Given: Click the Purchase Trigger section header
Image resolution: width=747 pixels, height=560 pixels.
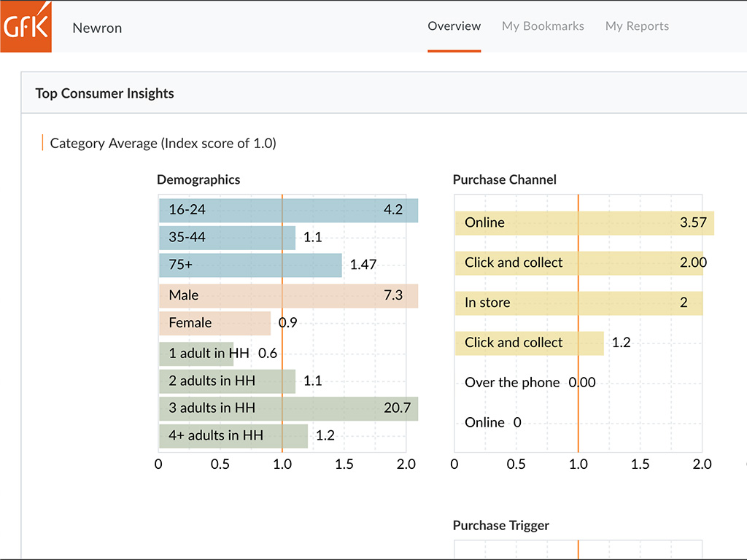Looking at the screenshot, I should pyautogui.click(x=501, y=525).
